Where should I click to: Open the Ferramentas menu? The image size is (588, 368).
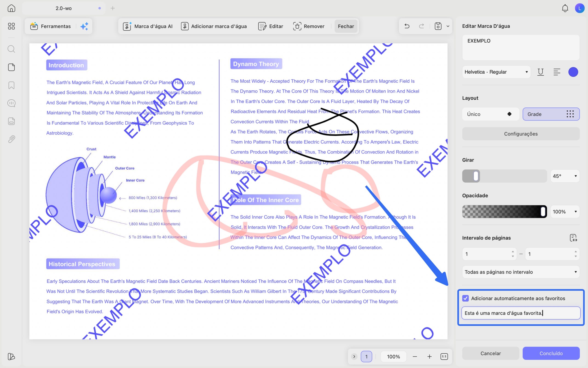(51, 26)
